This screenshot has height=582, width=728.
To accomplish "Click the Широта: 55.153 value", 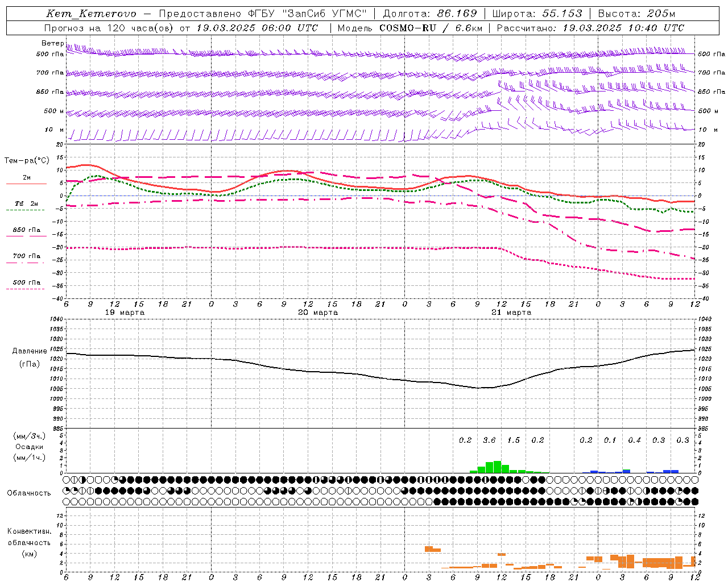I will [x=537, y=14].
